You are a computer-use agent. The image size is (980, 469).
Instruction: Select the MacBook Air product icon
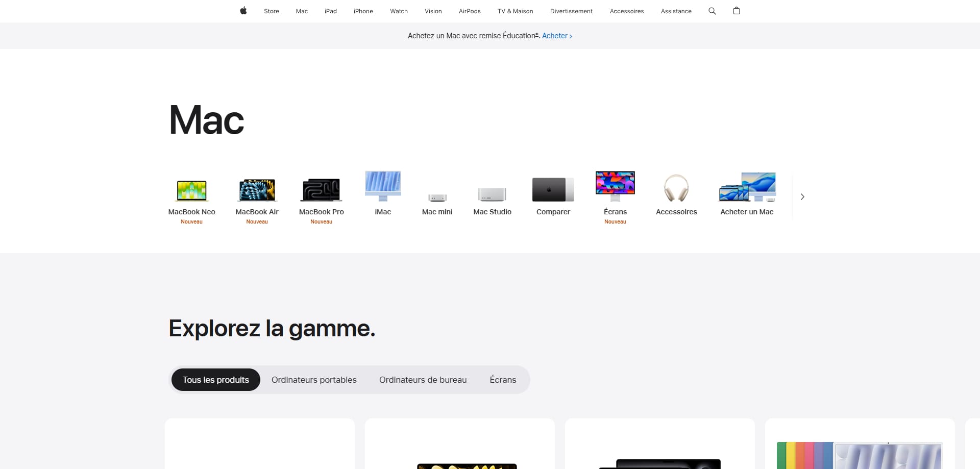pyautogui.click(x=257, y=190)
